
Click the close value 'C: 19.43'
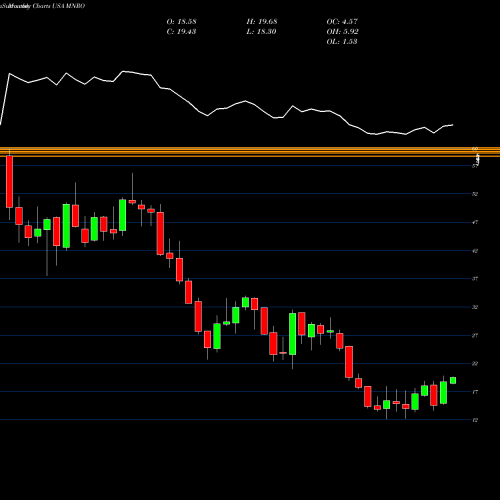pyautogui.click(x=181, y=32)
